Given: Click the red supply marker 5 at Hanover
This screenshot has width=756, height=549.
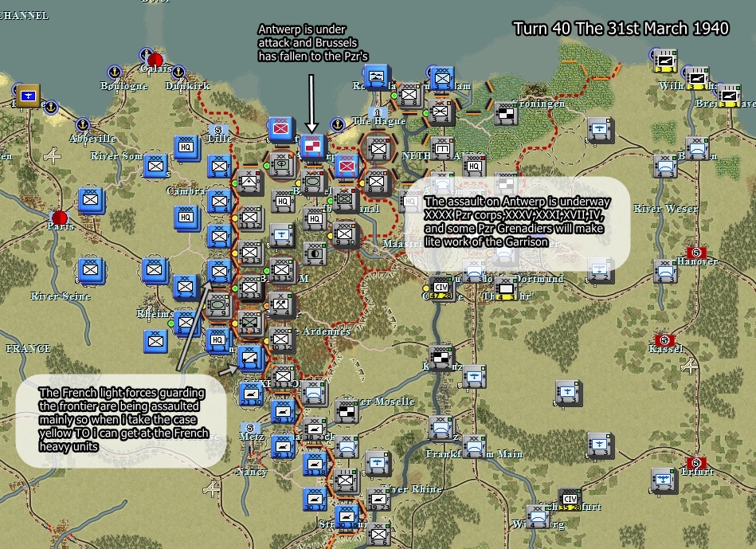Looking at the screenshot, I should [695, 253].
